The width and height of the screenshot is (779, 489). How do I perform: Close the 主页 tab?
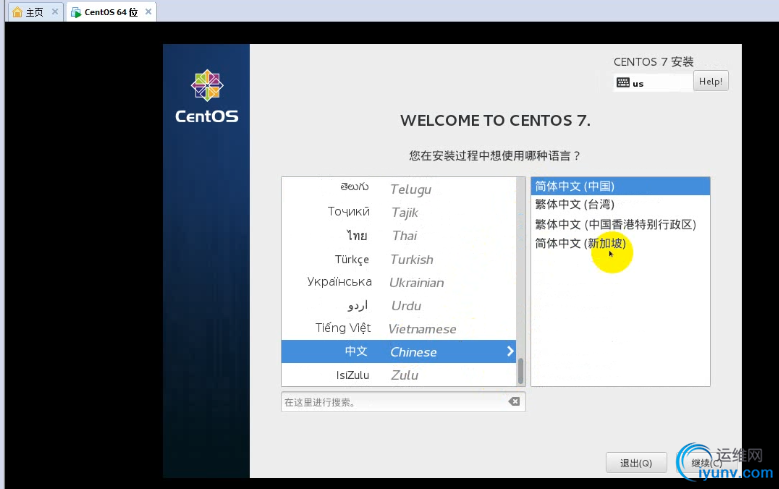[x=55, y=11]
